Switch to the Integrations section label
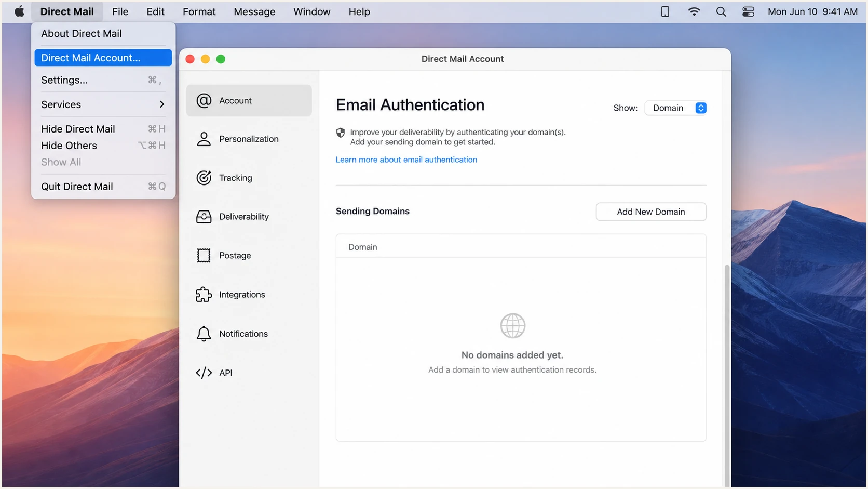 (x=242, y=295)
